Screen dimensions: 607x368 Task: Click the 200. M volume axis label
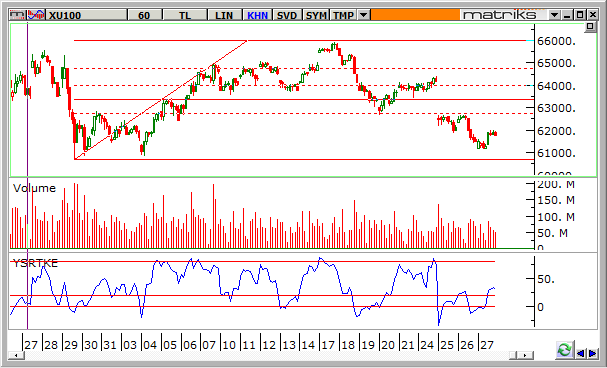tap(556, 185)
